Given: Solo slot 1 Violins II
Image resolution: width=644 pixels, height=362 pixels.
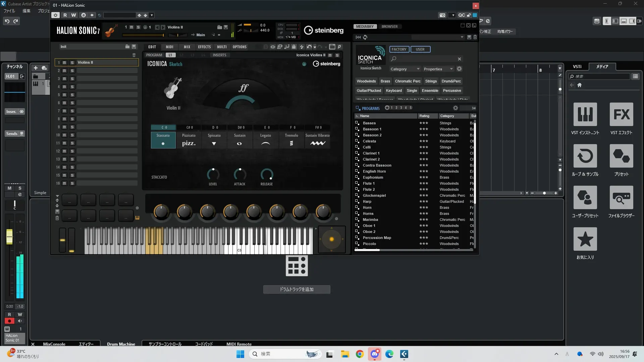Looking at the screenshot, I should point(72,63).
